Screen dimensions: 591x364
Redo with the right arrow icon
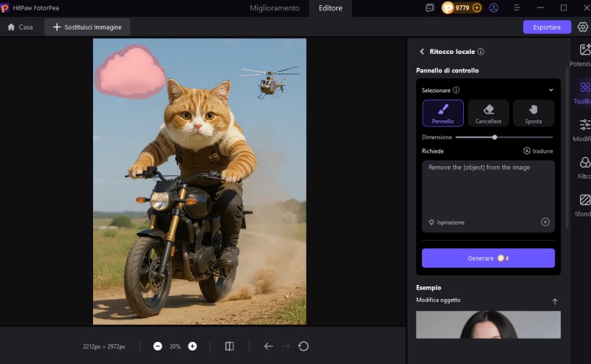[286, 346]
